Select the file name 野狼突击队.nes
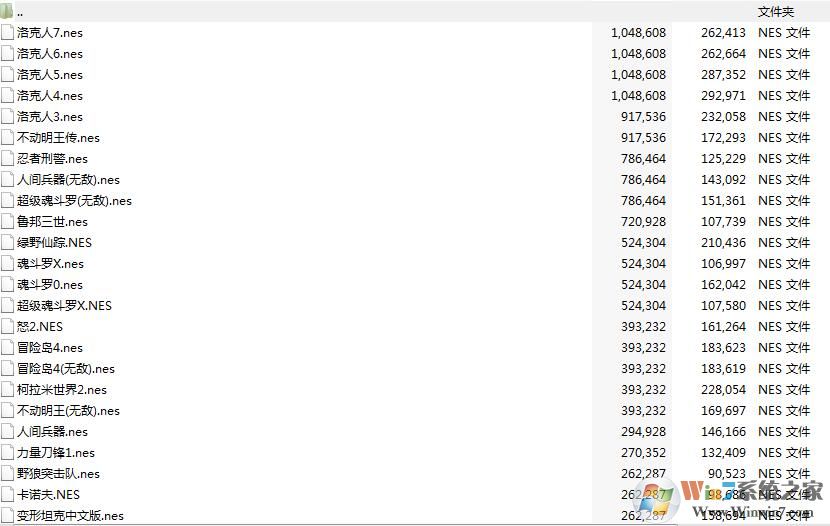 (58, 474)
